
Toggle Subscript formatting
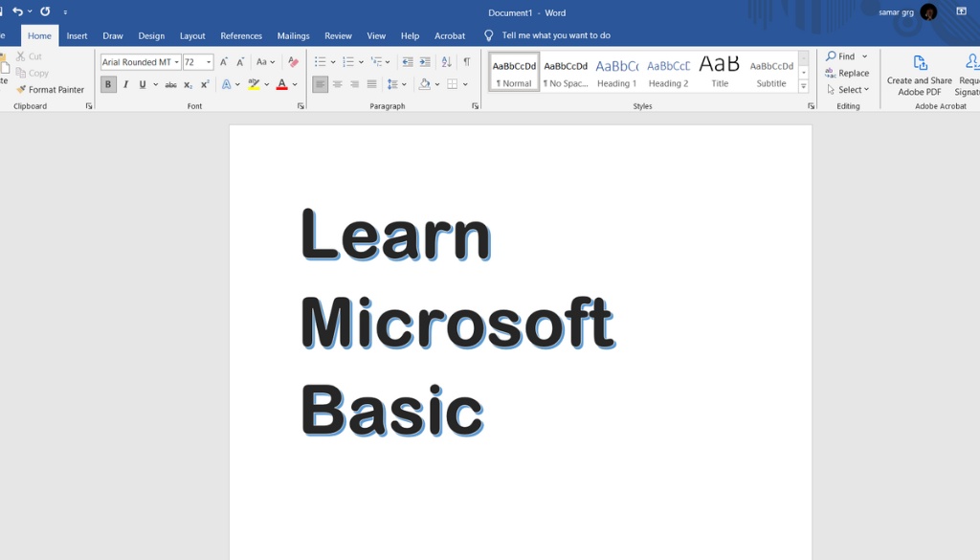click(x=189, y=84)
